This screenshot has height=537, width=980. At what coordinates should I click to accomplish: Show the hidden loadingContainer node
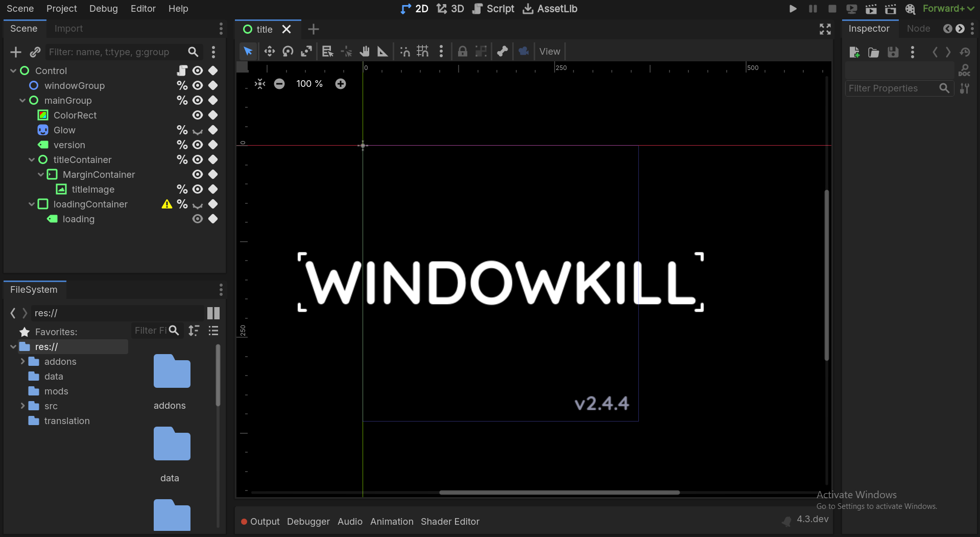point(198,204)
